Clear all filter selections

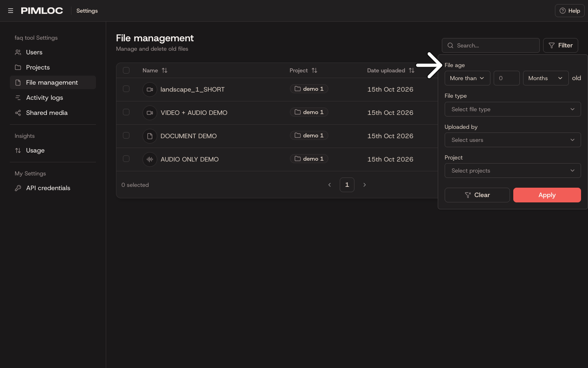[477, 195]
